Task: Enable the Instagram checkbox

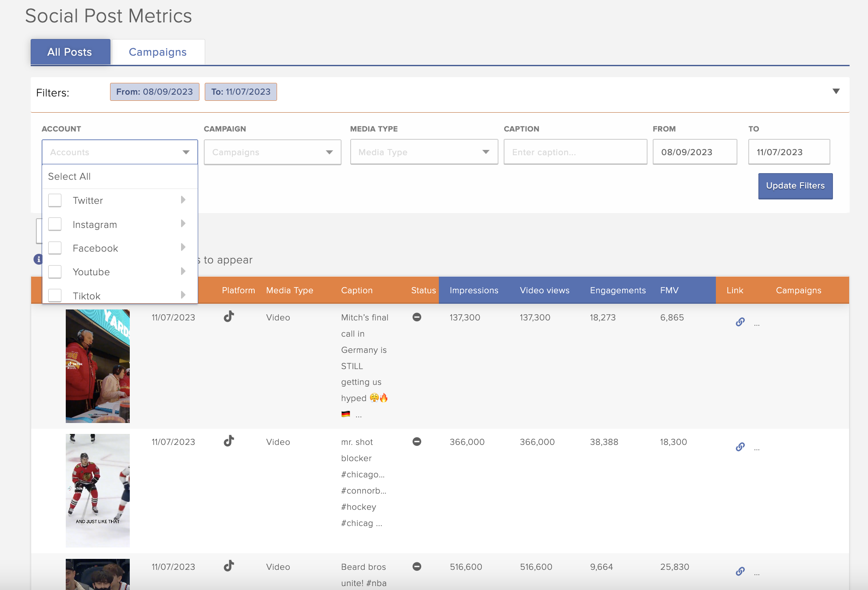Action: pos(54,224)
